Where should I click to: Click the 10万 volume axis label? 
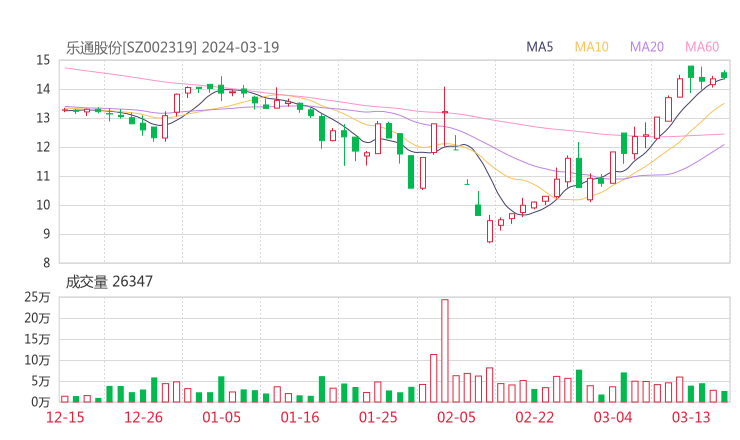pos(37,360)
